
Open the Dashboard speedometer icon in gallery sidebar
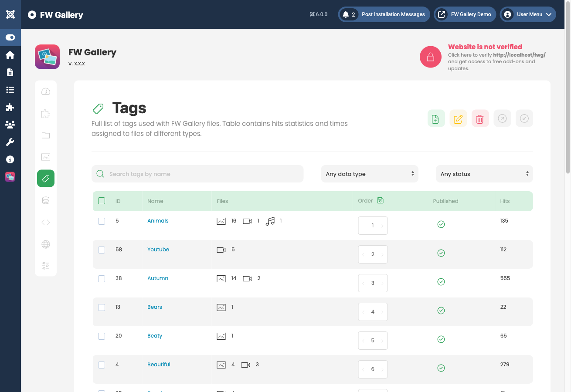(x=46, y=91)
